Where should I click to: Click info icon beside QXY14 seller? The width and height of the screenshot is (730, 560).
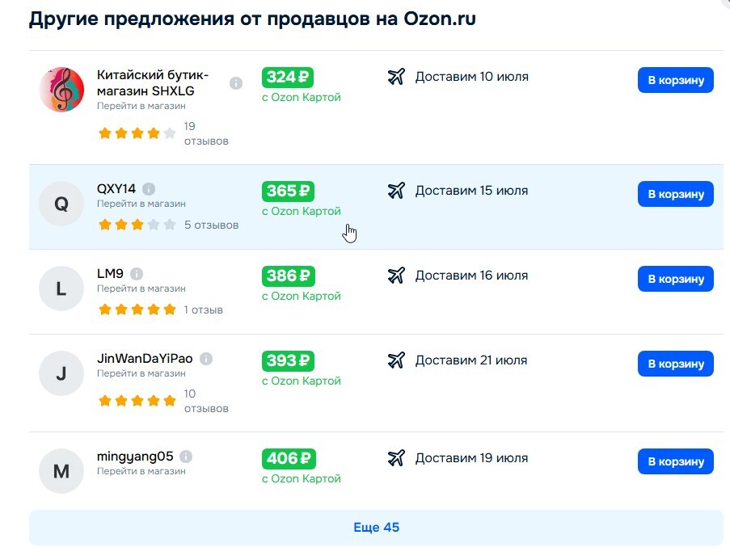coord(149,189)
